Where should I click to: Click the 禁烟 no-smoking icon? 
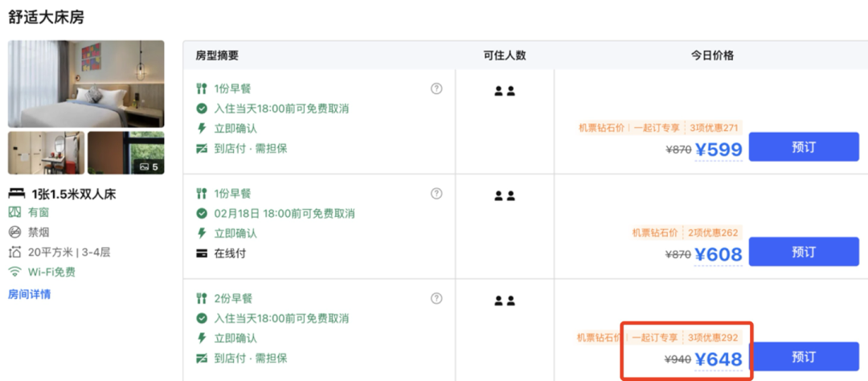14,232
